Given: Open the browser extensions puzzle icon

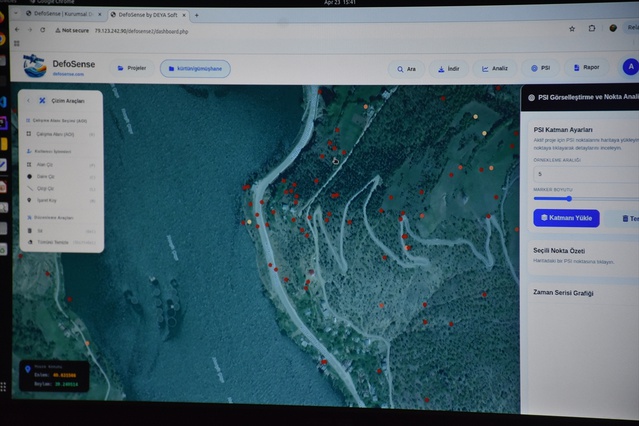Looking at the screenshot, I should [592, 28].
